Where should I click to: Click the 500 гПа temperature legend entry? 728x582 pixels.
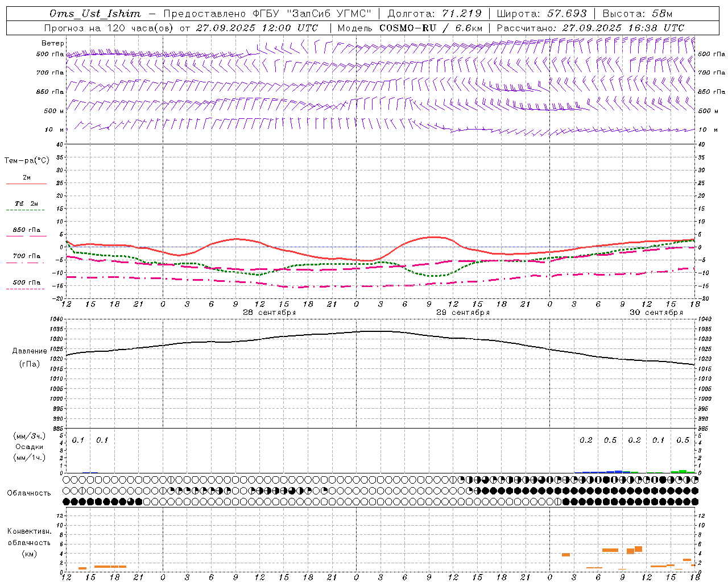click(27, 282)
